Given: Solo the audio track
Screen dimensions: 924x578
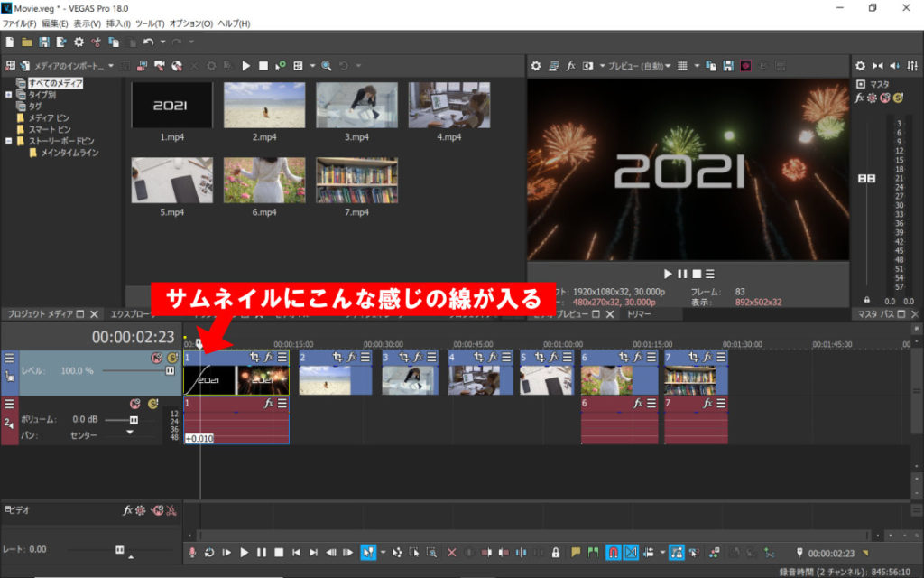Looking at the screenshot, I should pos(152,404).
